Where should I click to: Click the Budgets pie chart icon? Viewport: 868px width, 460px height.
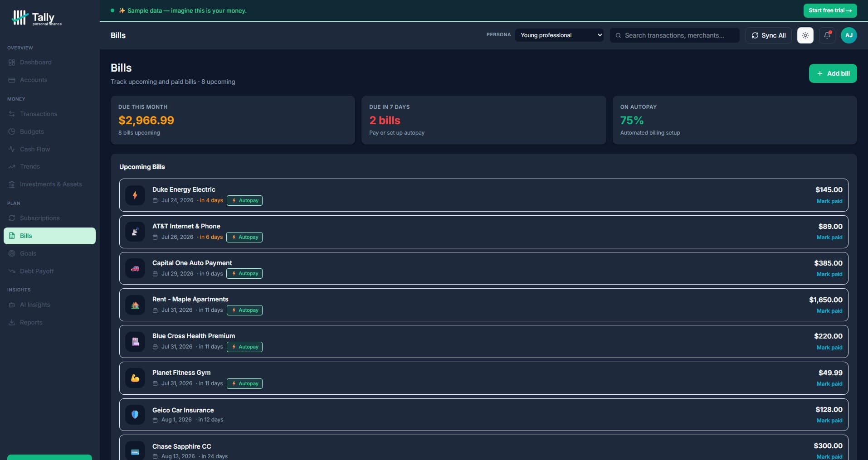point(12,131)
